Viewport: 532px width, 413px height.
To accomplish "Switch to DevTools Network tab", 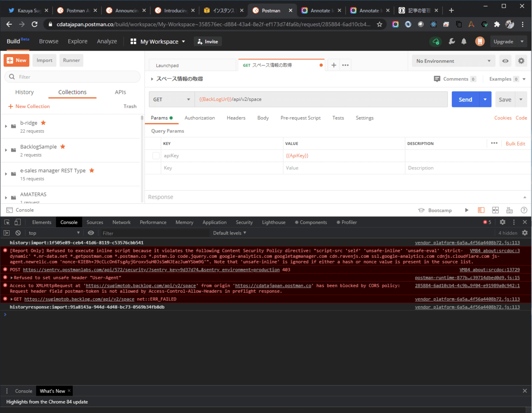I will pyautogui.click(x=121, y=222).
